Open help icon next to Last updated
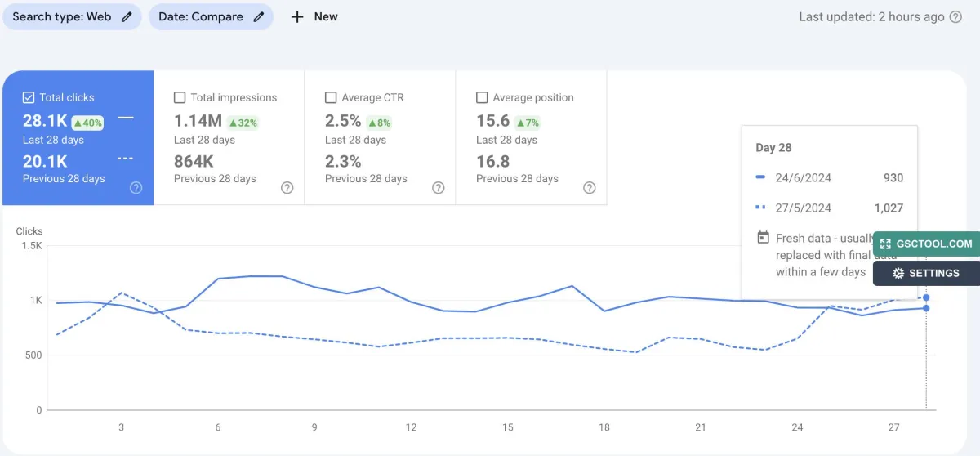 [955, 16]
